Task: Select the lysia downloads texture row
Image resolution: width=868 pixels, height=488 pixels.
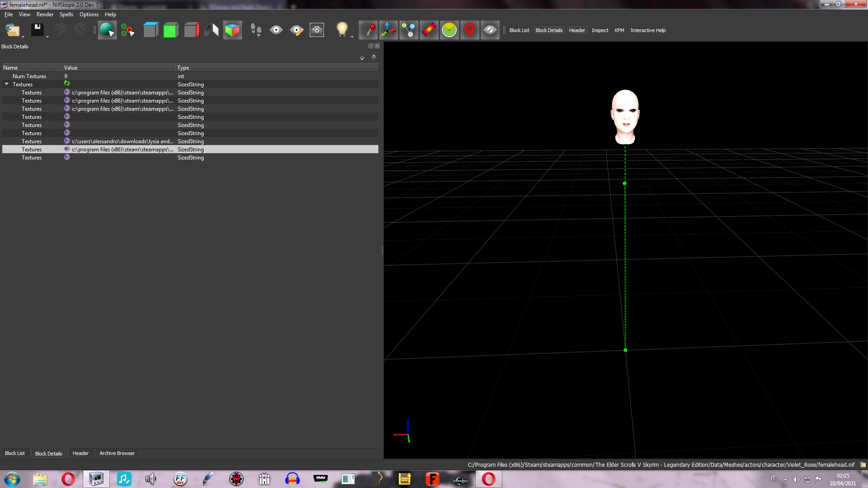Action: (190, 141)
